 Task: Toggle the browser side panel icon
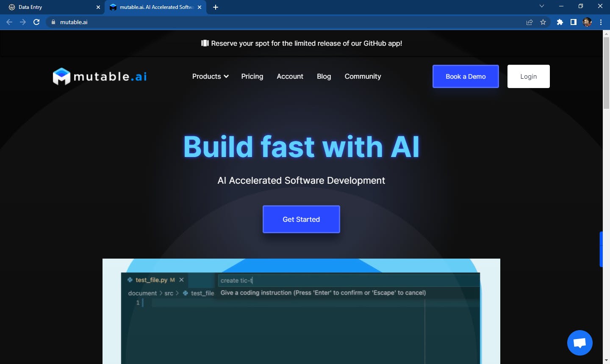pyautogui.click(x=573, y=22)
